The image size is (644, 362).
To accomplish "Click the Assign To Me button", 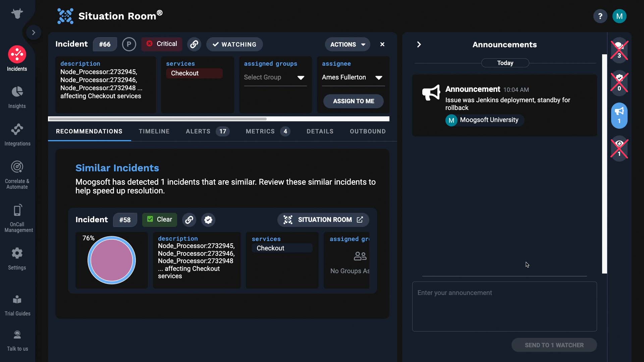I will [x=354, y=101].
